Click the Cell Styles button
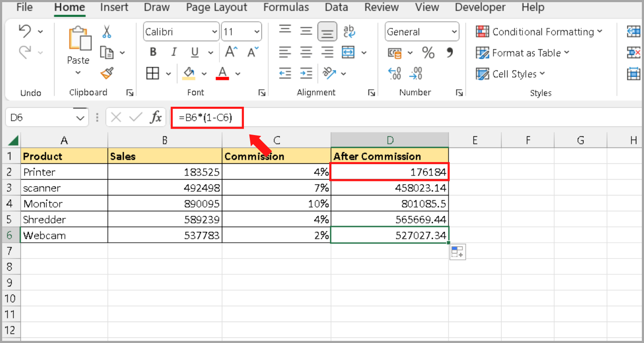The image size is (644, 343). coord(510,74)
